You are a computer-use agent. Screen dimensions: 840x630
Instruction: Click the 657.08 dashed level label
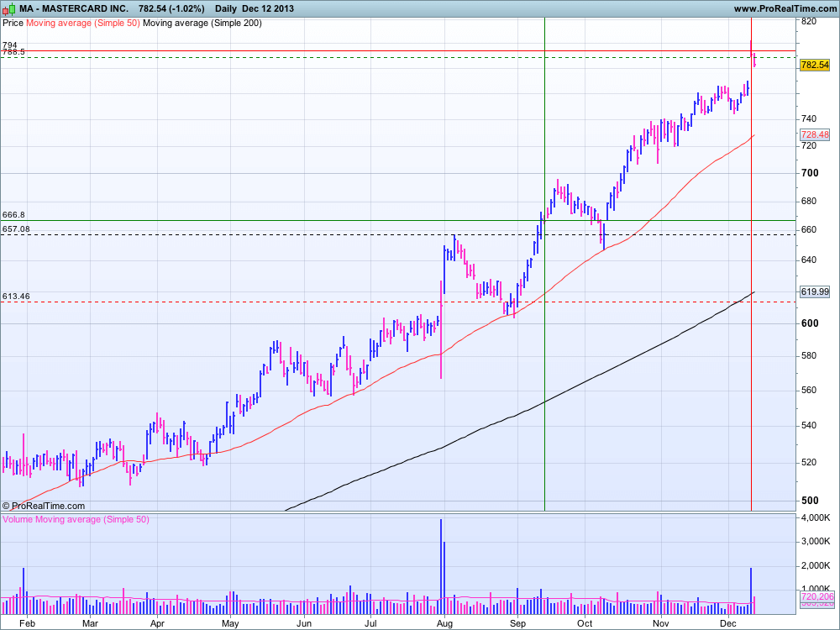tap(16, 228)
